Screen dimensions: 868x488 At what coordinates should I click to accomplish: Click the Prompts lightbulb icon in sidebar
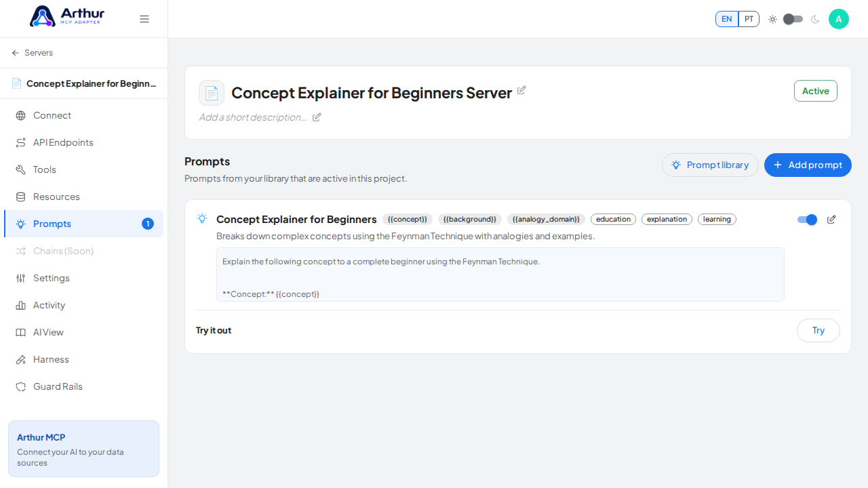(x=20, y=224)
